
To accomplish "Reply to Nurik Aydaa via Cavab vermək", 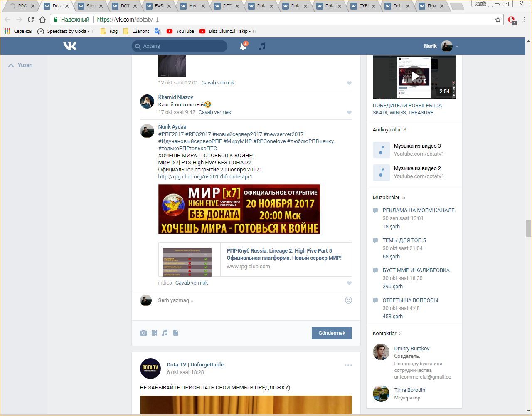I will [192, 283].
